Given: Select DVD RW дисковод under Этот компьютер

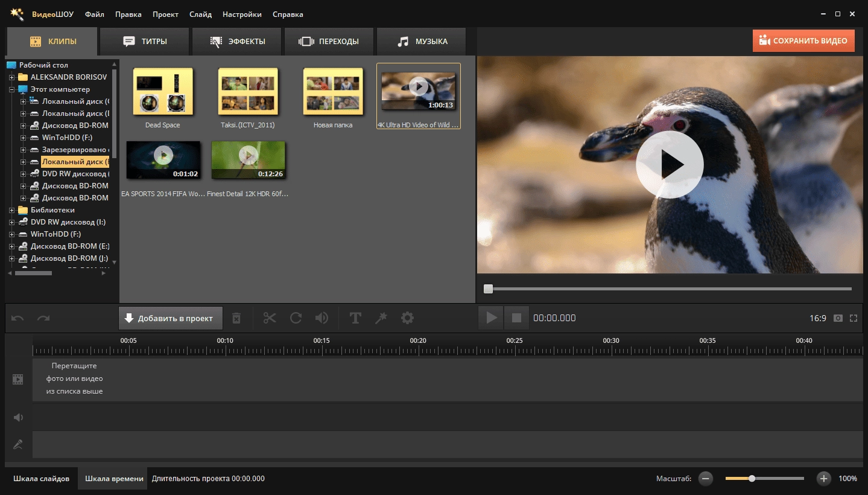Looking at the screenshot, I should click(75, 174).
